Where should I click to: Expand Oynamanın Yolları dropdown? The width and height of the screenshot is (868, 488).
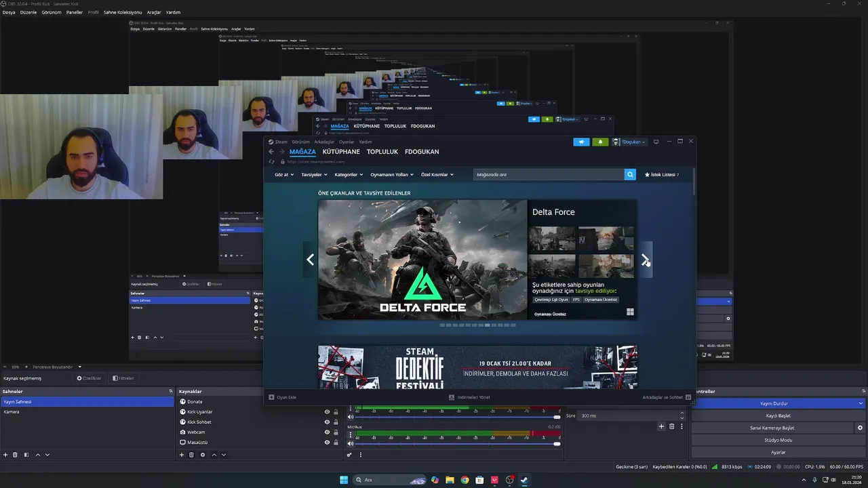(x=392, y=174)
